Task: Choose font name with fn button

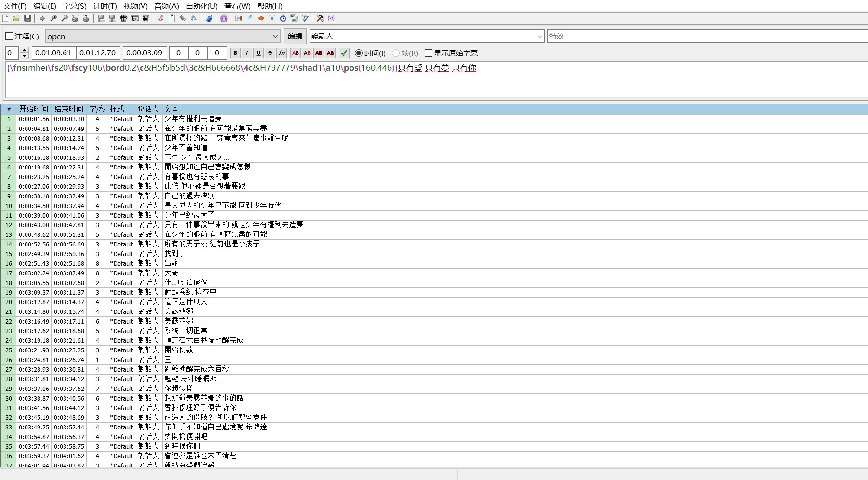Action: click(x=282, y=53)
